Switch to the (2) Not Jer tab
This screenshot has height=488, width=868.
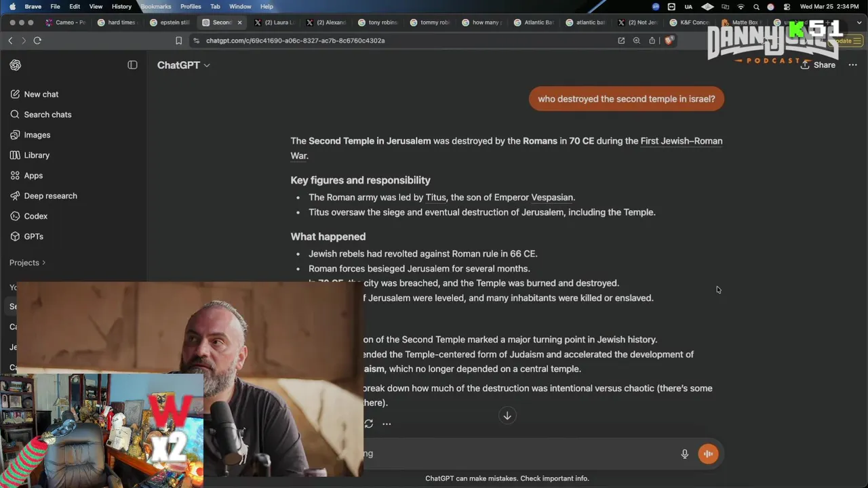click(x=638, y=22)
